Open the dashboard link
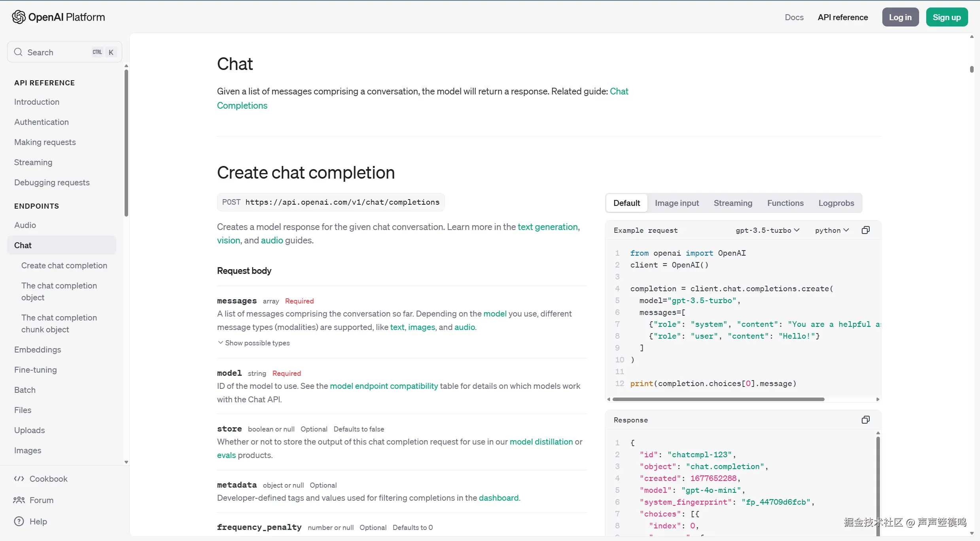The height and width of the screenshot is (541, 980). tap(498, 498)
